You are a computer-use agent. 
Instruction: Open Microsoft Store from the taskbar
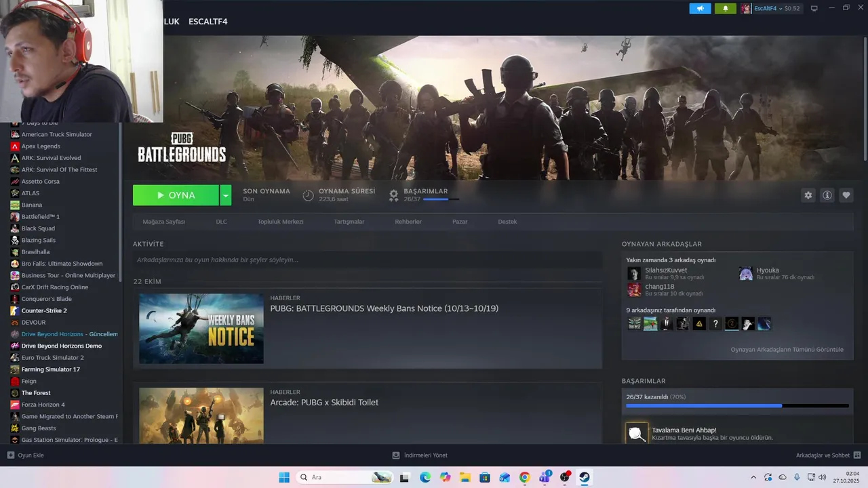pos(485,477)
